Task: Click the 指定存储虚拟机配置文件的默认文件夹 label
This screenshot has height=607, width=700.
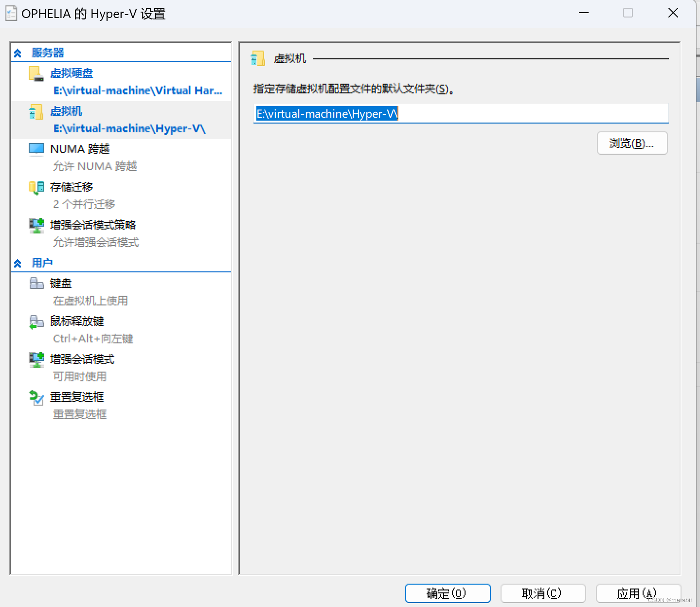Action: pyautogui.click(x=354, y=89)
